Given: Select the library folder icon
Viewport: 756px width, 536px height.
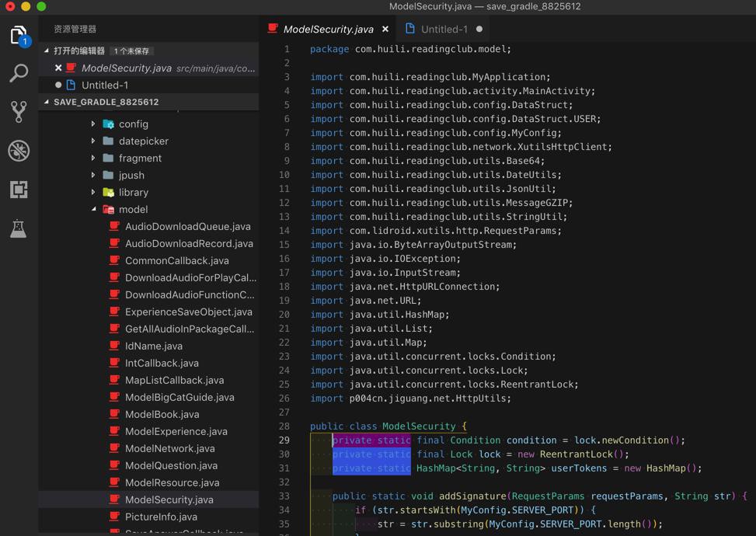Looking at the screenshot, I should (x=109, y=193).
